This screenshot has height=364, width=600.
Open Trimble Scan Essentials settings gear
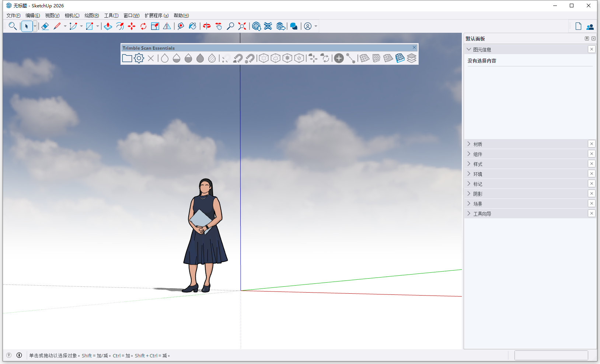pyautogui.click(x=139, y=58)
